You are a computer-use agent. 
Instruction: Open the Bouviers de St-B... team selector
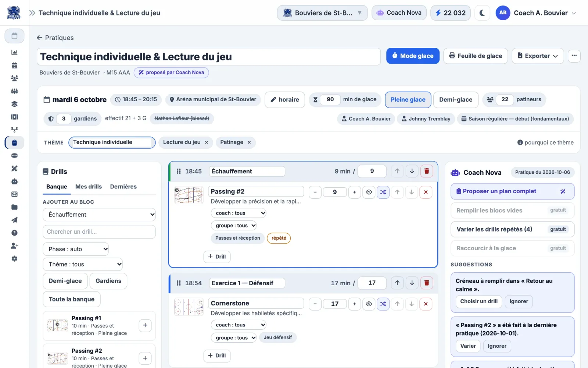[322, 13]
